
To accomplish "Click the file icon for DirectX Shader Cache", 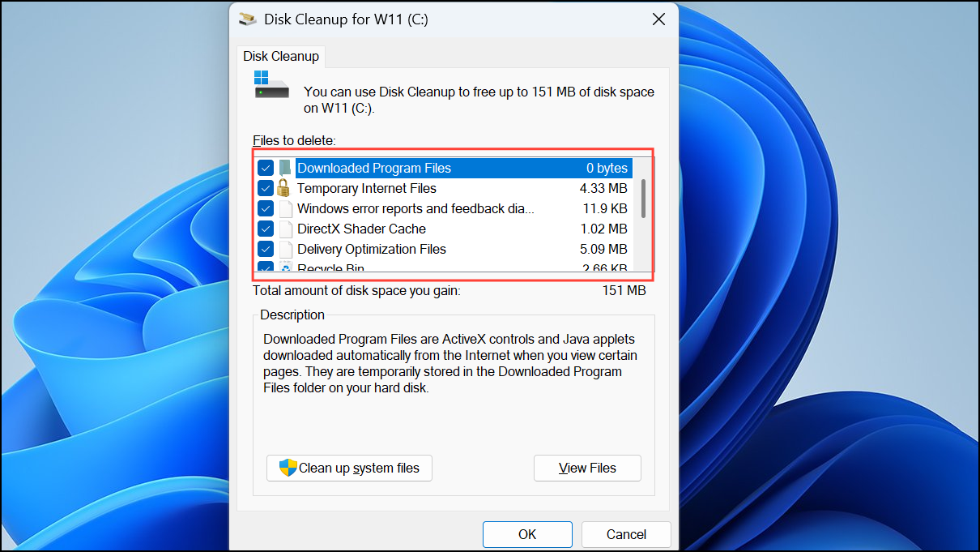I will (285, 229).
